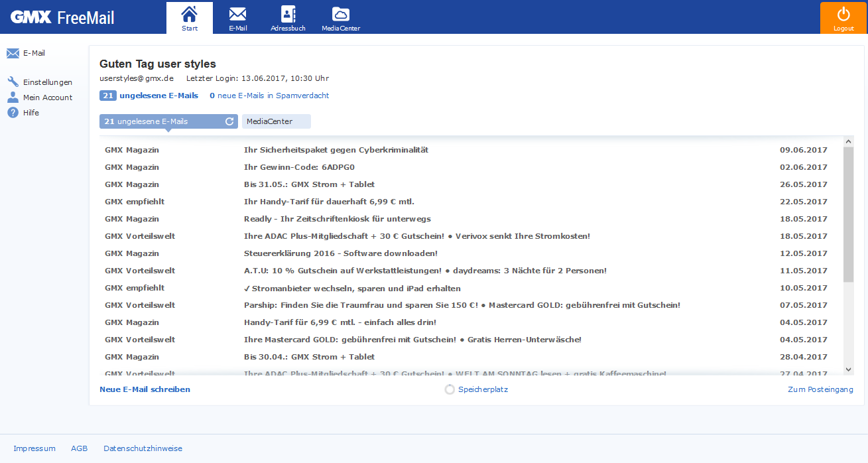This screenshot has height=463, width=868.
Task: Click the envelope icon in sidebar
Action: [13, 54]
